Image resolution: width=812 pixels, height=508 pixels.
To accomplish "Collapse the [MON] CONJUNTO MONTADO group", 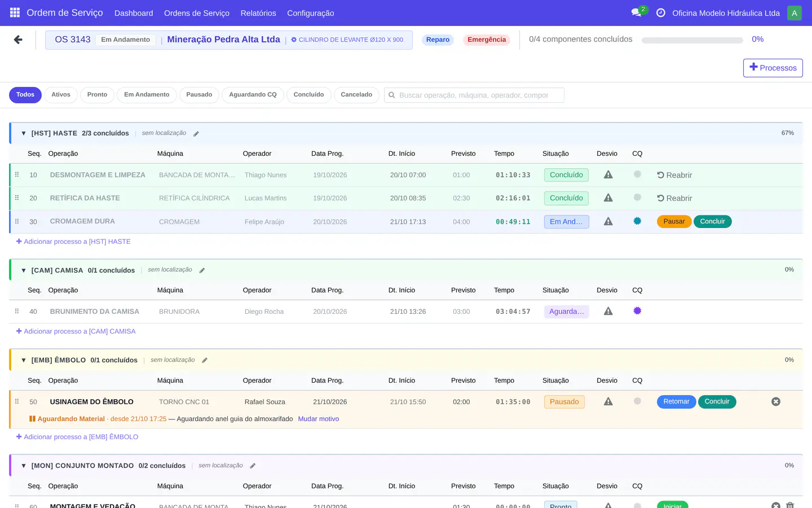I will [x=24, y=466].
